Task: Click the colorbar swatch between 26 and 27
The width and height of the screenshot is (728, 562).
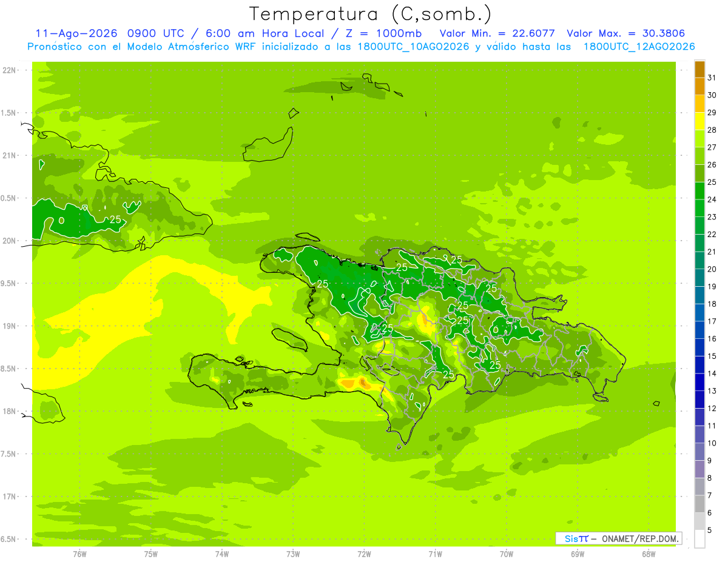Action: 699,156
